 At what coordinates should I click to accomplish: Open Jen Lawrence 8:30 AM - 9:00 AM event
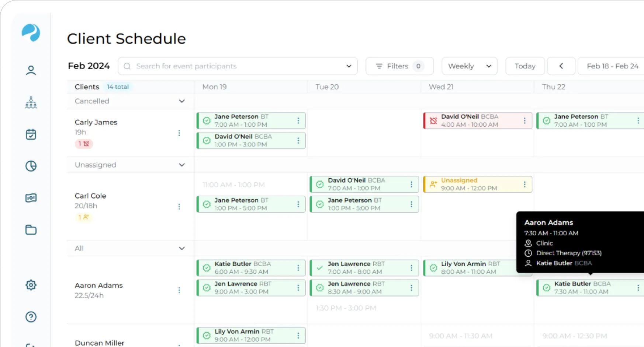click(364, 288)
